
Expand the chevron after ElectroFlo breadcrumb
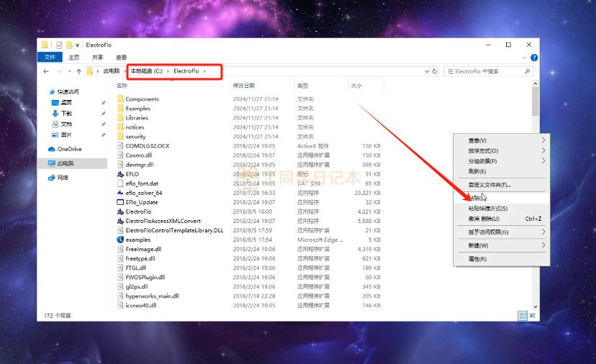204,71
